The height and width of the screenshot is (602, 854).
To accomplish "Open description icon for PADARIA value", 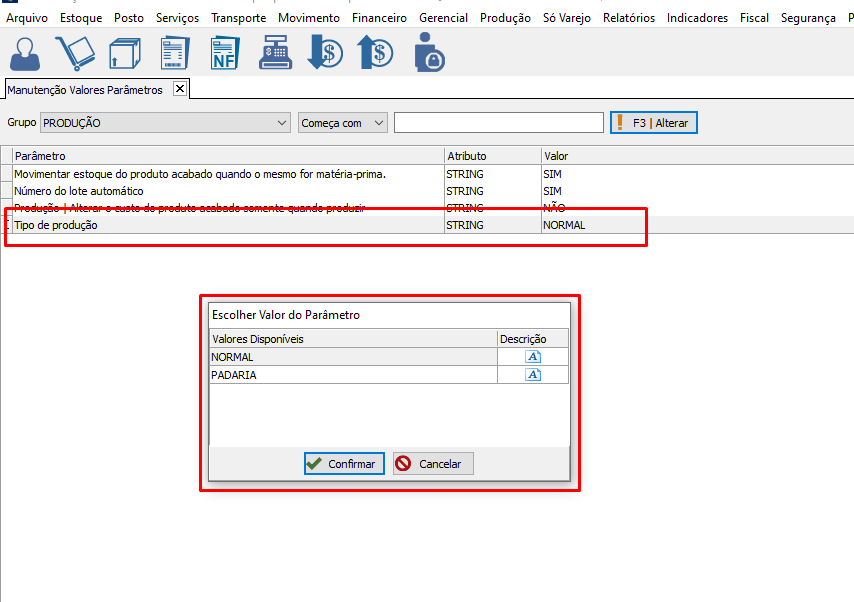I will point(533,375).
